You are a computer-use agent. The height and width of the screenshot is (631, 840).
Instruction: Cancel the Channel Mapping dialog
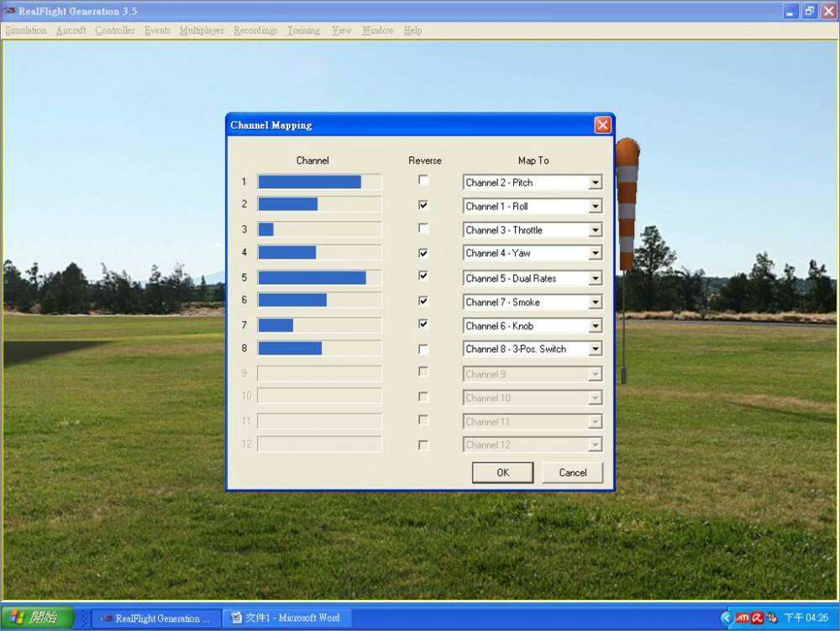(x=573, y=472)
